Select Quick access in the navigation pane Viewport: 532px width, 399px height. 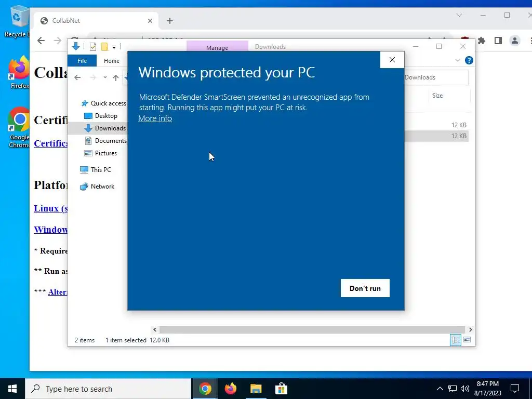[108, 103]
